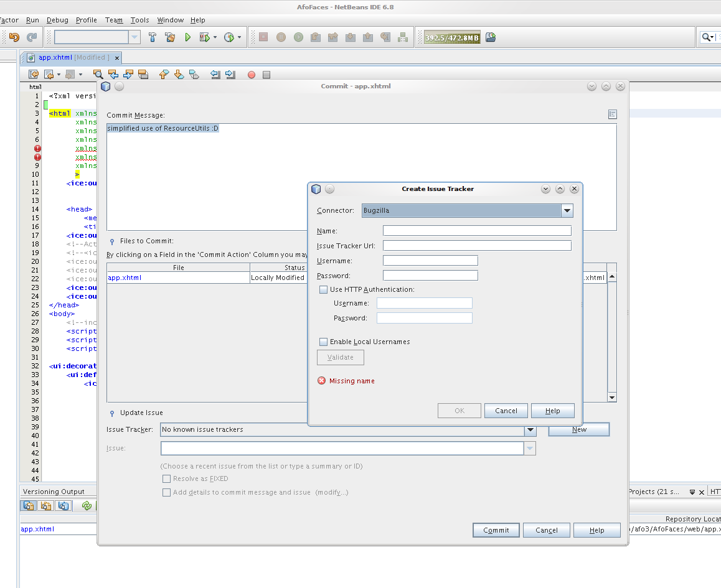Click the Undo arrow in main toolbar
This screenshot has width=721, height=588.
pos(14,37)
